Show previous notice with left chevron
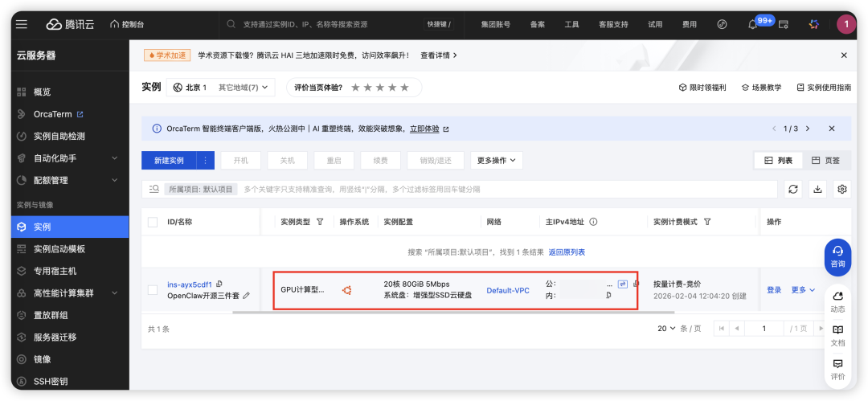 pyautogui.click(x=774, y=129)
